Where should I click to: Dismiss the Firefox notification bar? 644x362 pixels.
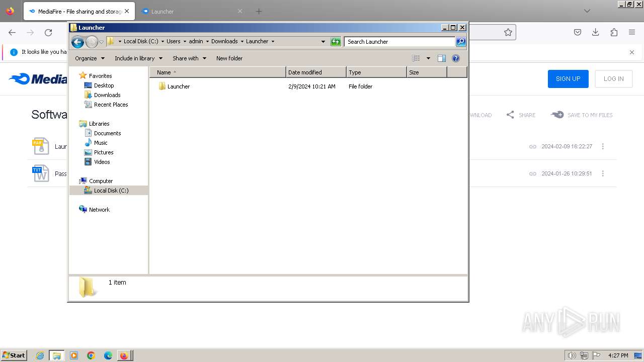pos(632,52)
